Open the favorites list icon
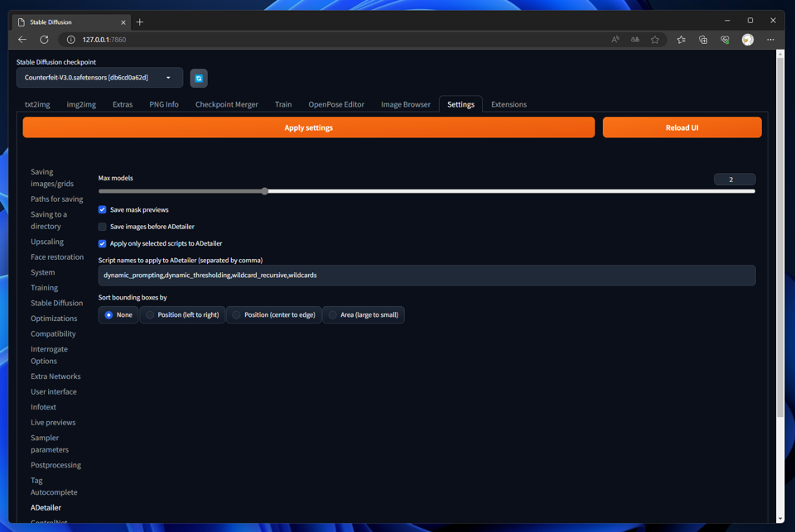The image size is (795, 532). [681, 40]
